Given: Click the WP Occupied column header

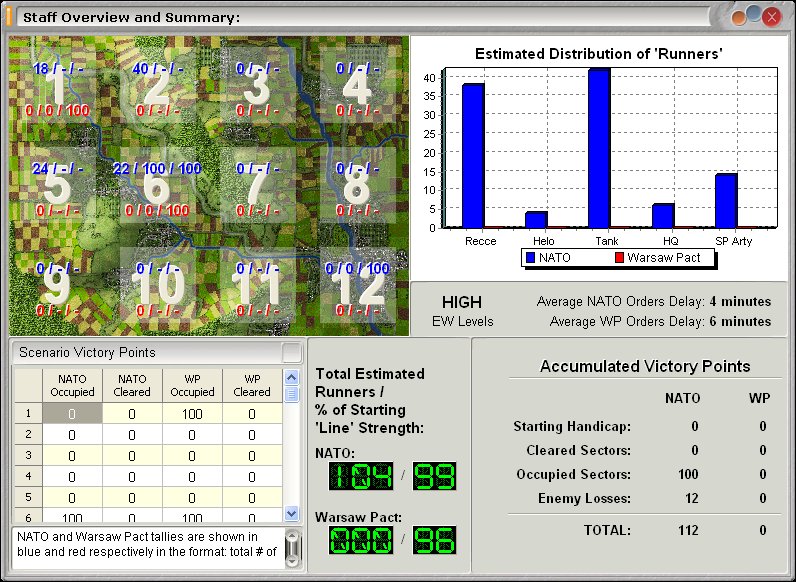Looking at the screenshot, I should (192, 385).
